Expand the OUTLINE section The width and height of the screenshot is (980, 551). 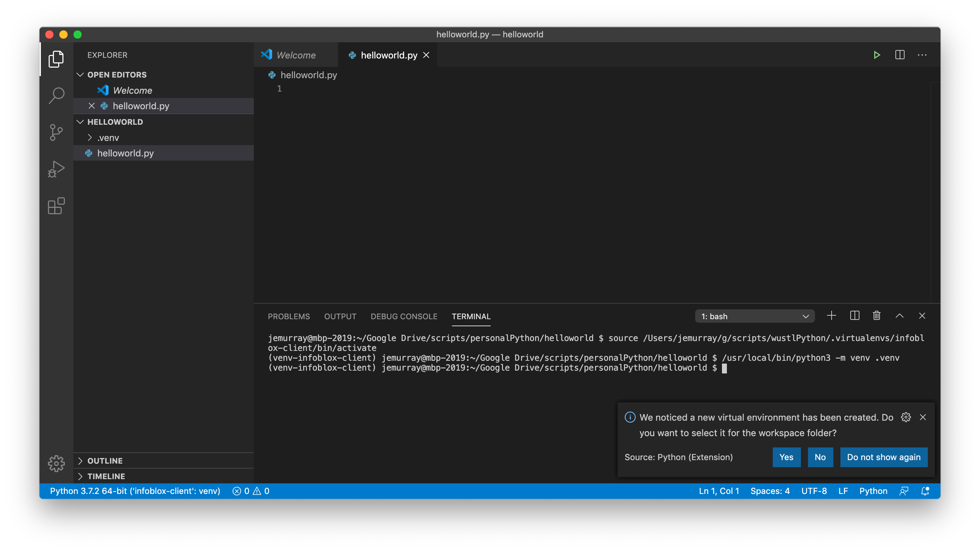coord(105,460)
